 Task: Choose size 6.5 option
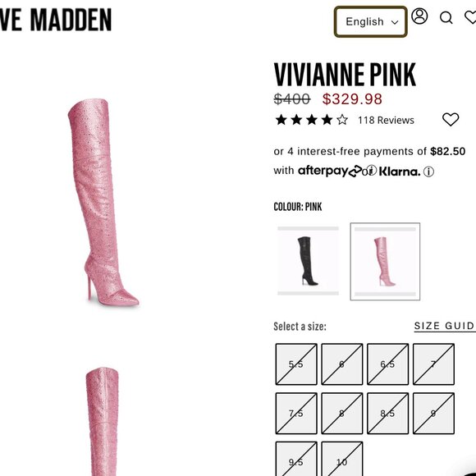point(387,364)
